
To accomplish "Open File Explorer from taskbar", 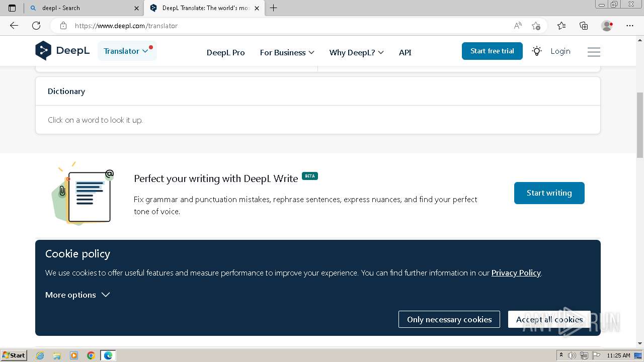I will 57,355.
